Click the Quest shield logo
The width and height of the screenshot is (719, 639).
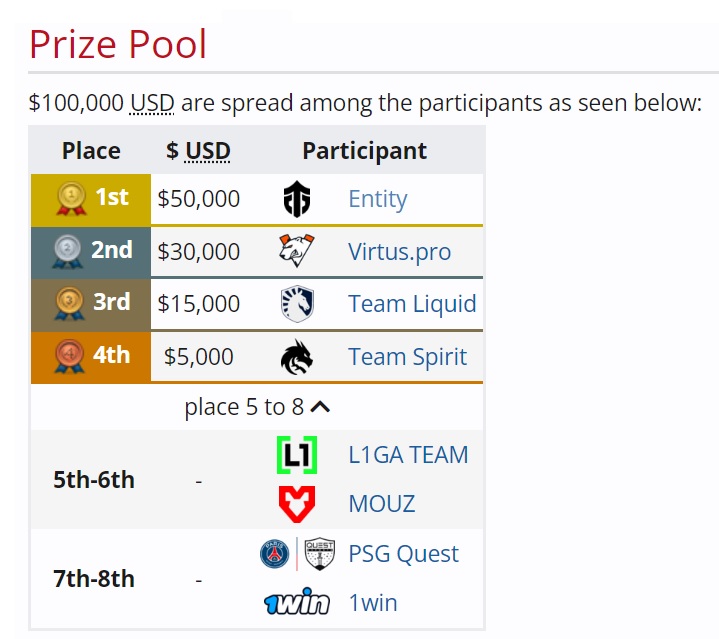point(320,554)
